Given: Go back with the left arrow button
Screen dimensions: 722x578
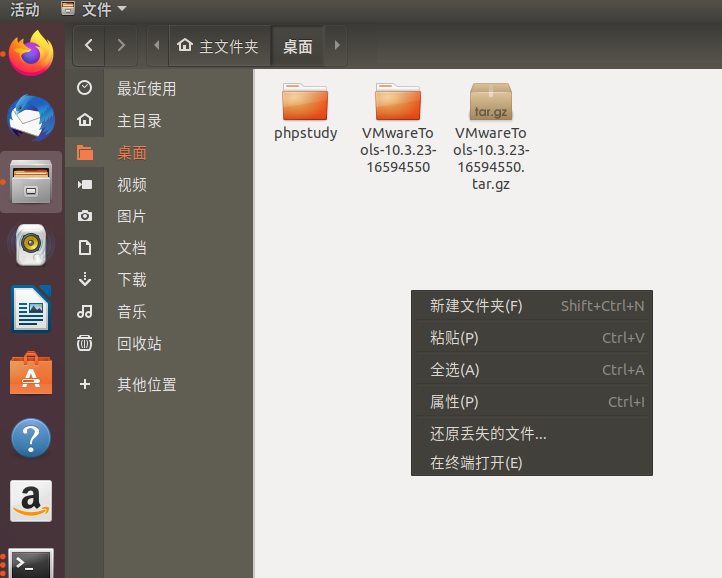Looking at the screenshot, I should [89, 45].
